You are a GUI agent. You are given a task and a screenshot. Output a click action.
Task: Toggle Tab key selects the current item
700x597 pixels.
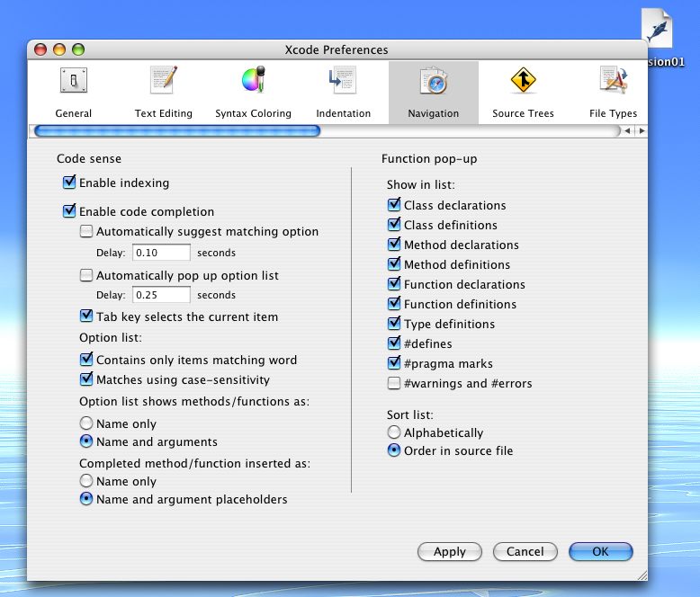[x=86, y=316]
